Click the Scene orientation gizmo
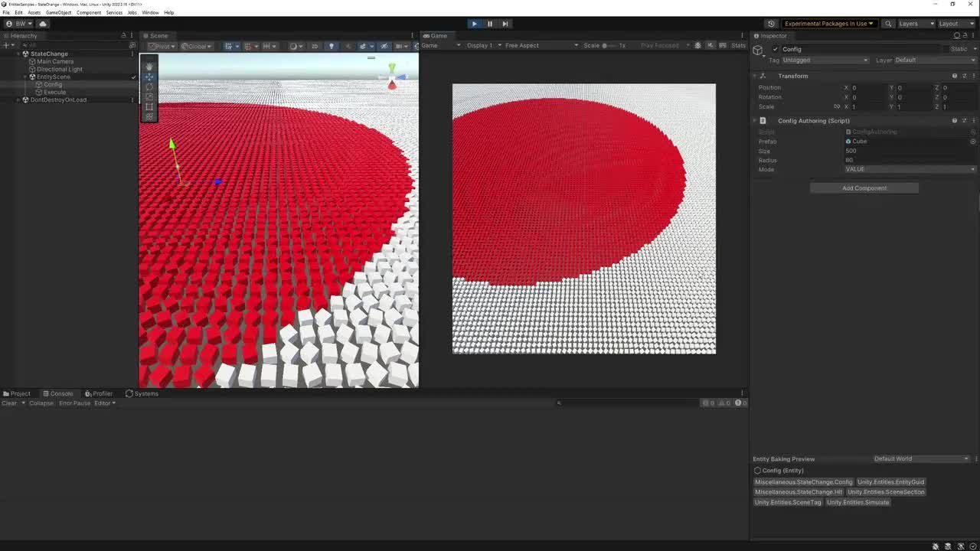 pyautogui.click(x=392, y=77)
